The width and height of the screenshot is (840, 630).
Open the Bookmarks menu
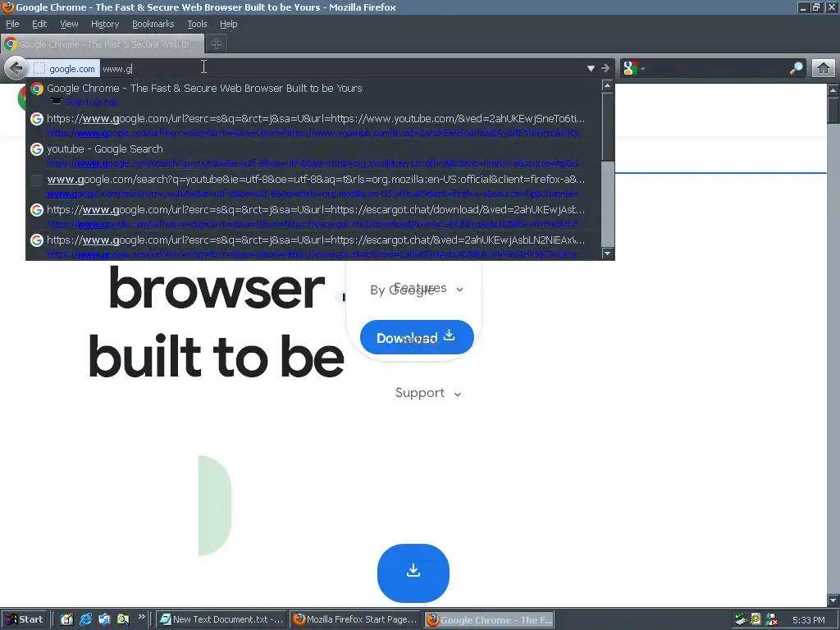(x=153, y=24)
